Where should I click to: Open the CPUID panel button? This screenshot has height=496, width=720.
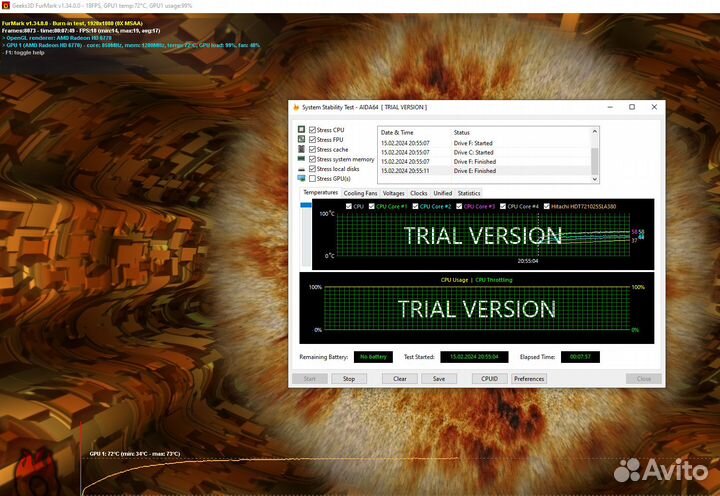(489, 379)
